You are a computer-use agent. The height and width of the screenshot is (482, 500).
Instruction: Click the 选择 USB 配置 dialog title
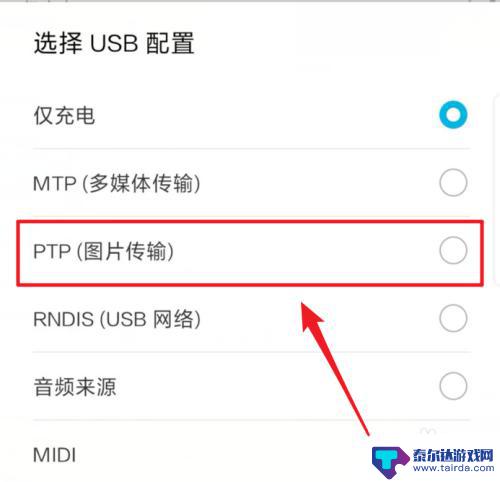pyautogui.click(x=114, y=43)
